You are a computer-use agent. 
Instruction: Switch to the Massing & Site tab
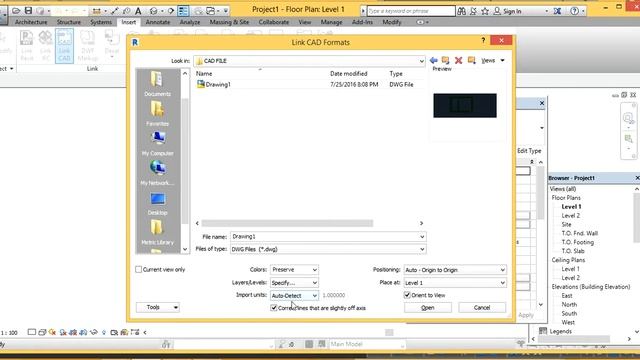[229, 22]
